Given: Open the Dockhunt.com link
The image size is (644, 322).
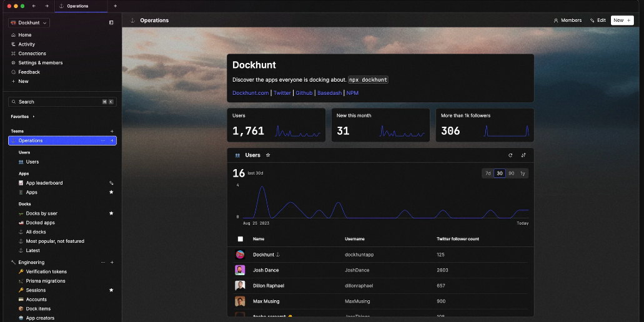Looking at the screenshot, I should pos(250,93).
